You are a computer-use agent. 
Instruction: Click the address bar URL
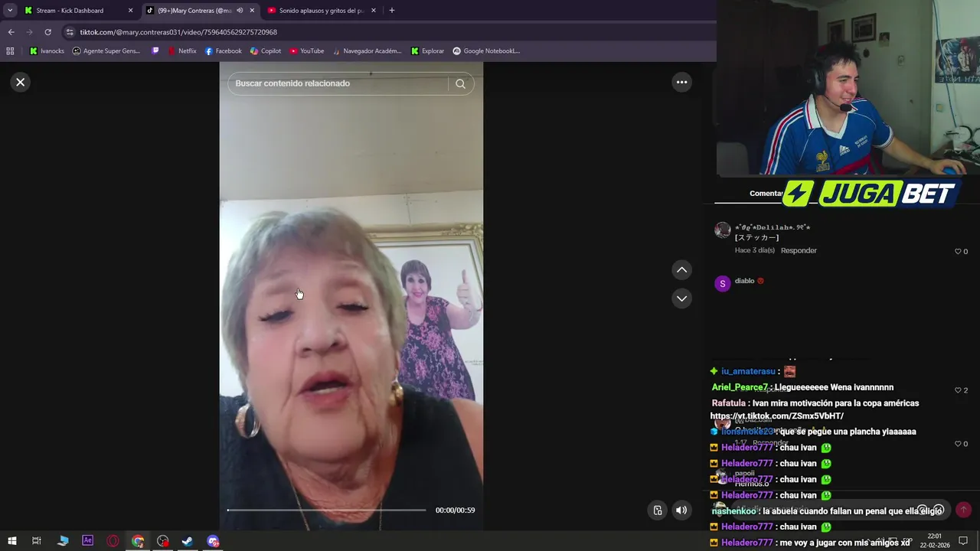pyautogui.click(x=178, y=32)
